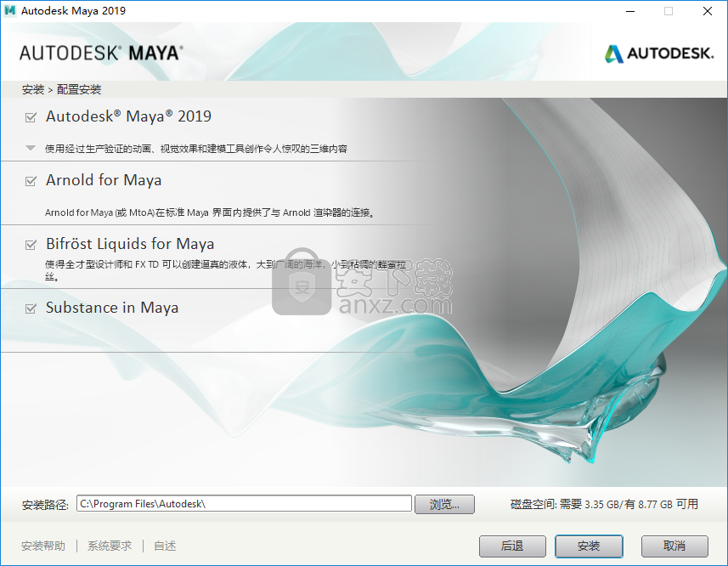Select the Arnold for Maya title
Viewport: 728px width, 566px height.
click(104, 180)
